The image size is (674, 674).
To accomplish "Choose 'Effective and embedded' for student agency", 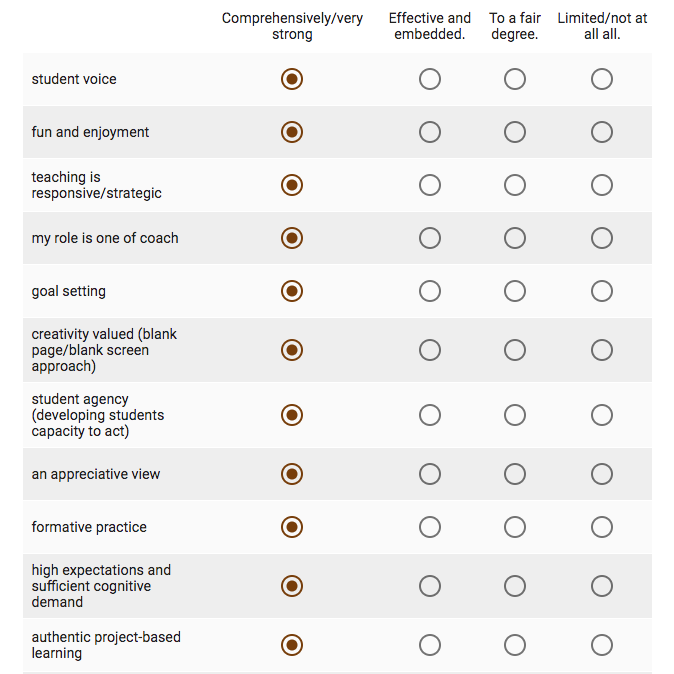I will (430, 415).
